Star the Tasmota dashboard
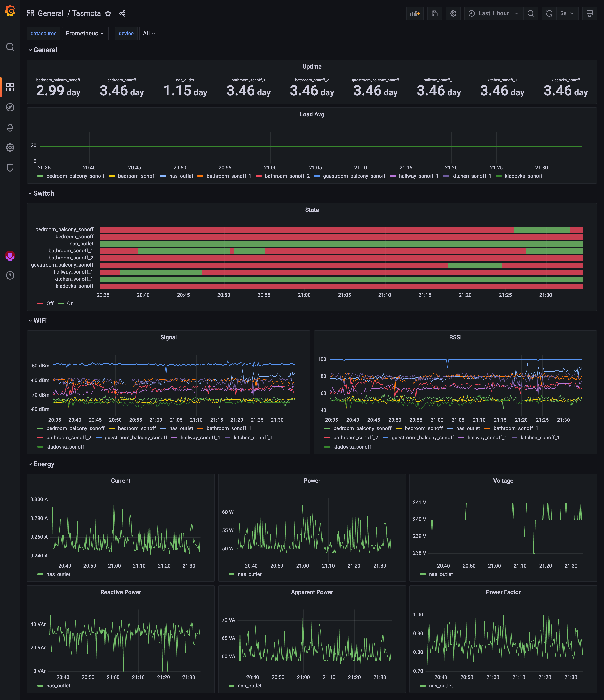604x700 pixels. (108, 13)
